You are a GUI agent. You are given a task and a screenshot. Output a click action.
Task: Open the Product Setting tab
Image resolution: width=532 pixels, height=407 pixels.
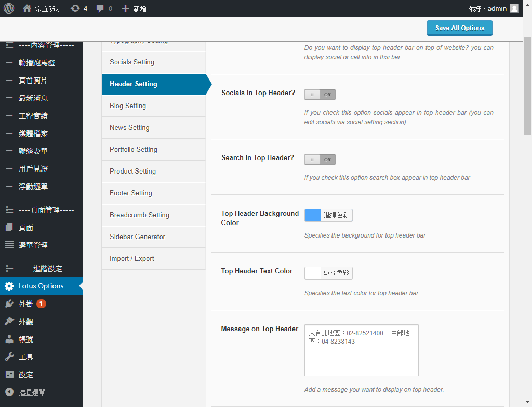(x=153, y=172)
